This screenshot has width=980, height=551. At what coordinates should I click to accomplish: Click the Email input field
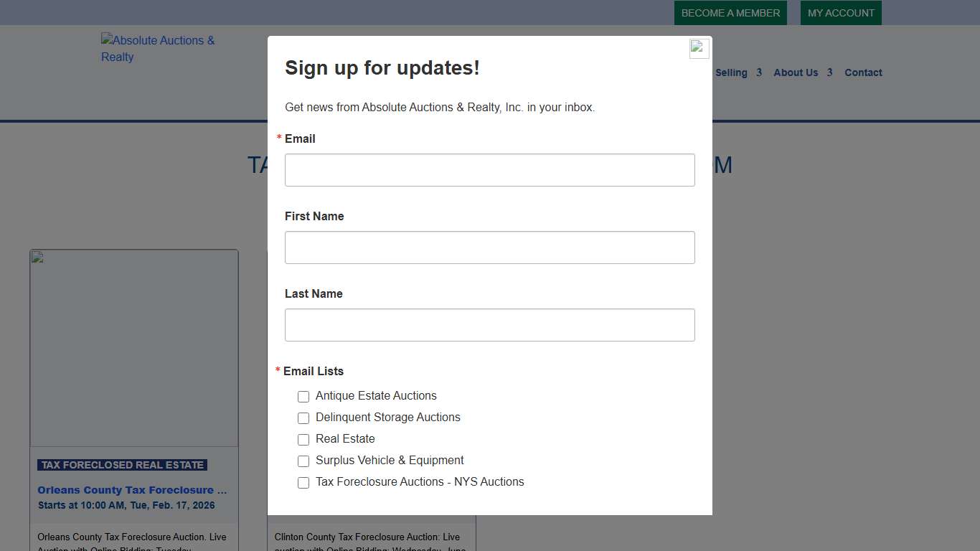489,170
